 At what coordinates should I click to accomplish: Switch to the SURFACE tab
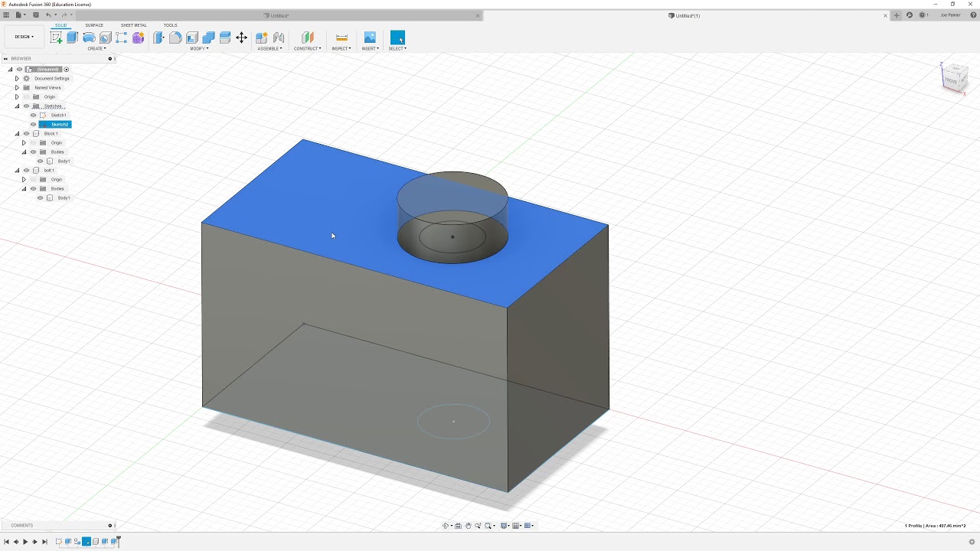point(94,25)
